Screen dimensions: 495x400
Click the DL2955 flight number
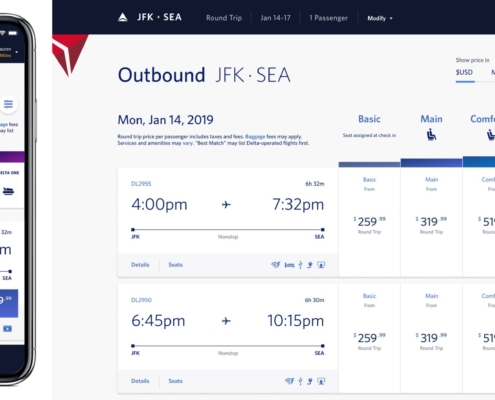[141, 184]
